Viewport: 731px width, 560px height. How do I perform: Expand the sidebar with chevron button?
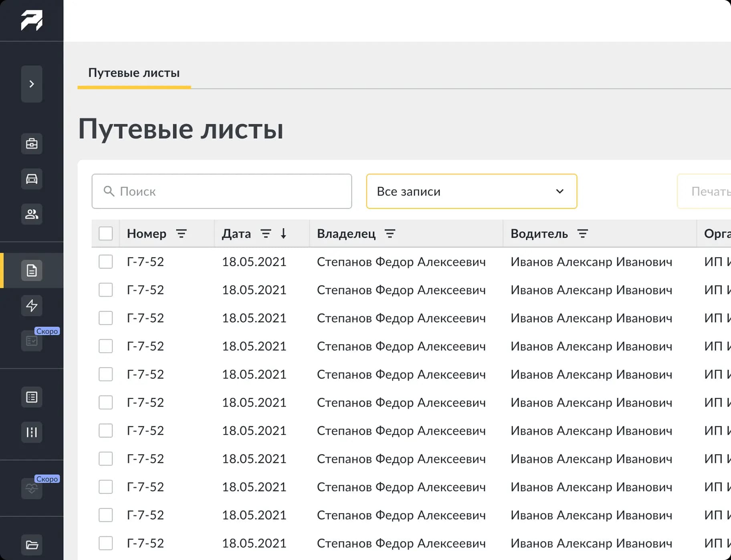click(x=32, y=84)
